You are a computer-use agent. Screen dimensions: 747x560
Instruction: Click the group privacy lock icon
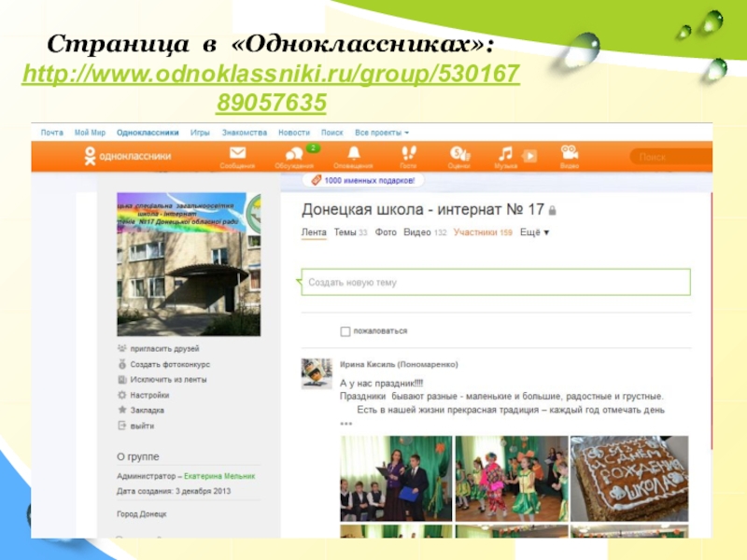point(552,210)
